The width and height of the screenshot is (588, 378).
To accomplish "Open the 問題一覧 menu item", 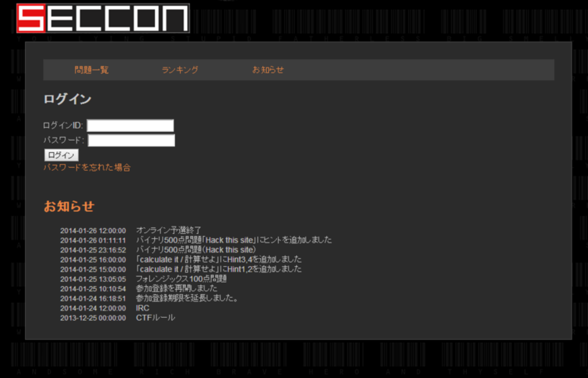I will point(92,70).
